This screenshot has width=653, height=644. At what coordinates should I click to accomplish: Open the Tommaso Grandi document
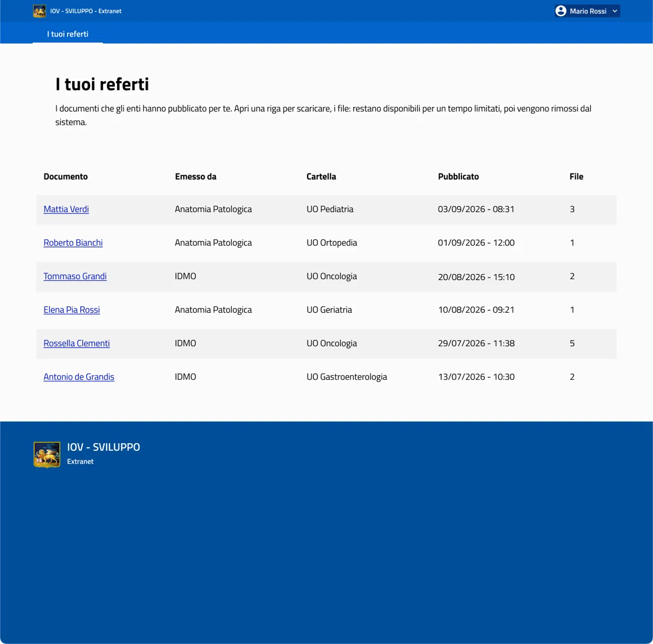click(75, 276)
